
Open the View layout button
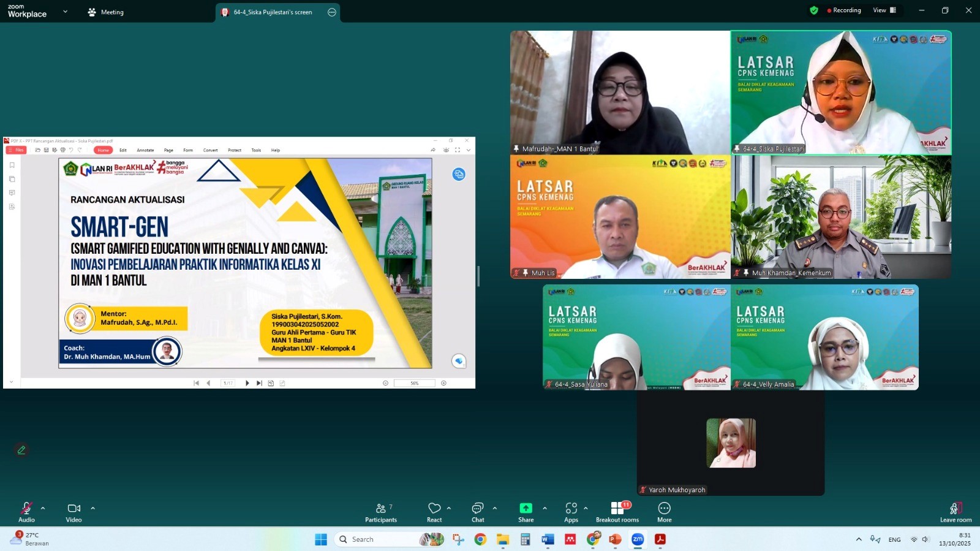[884, 10]
